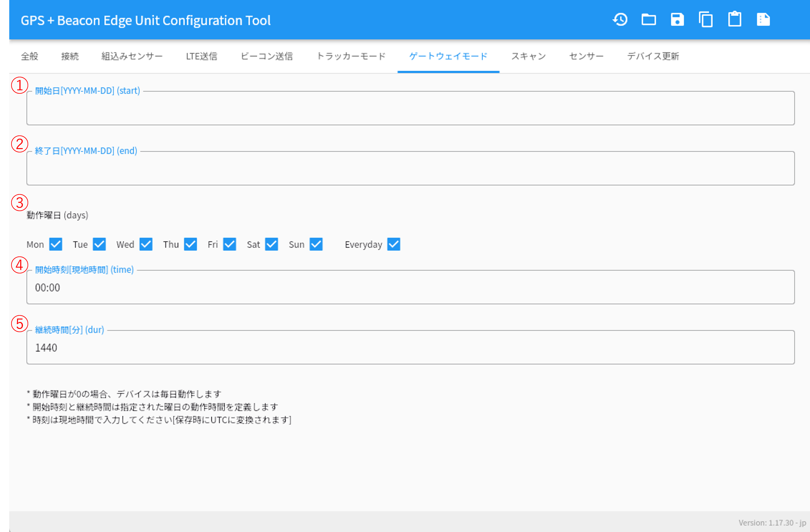Viewport: 810px width, 532px height.
Task: Uncheck the Mon checkbox
Action: tap(55, 244)
